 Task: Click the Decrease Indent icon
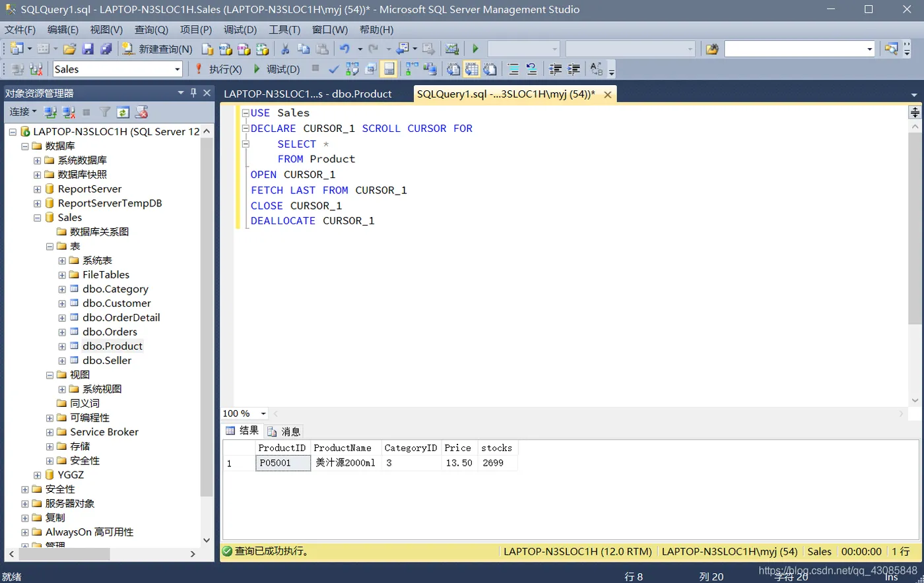(555, 69)
